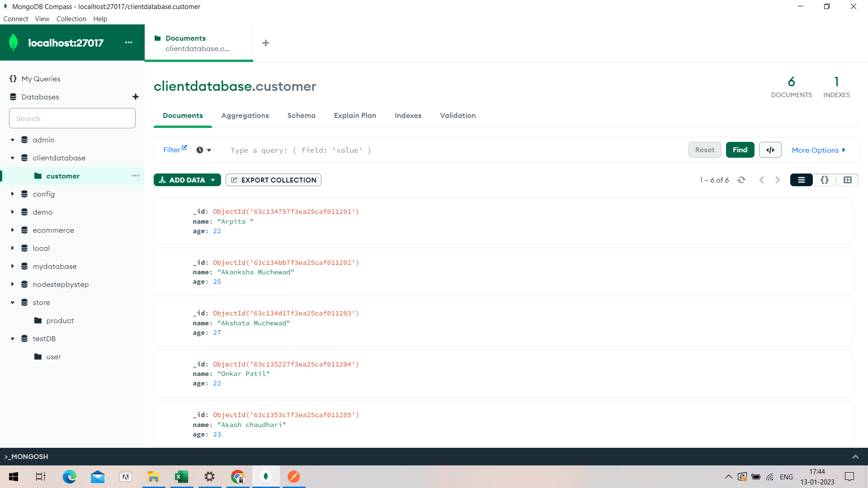
Task: Refresh the documents list
Action: pyautogui.click(x=742, y=179)
